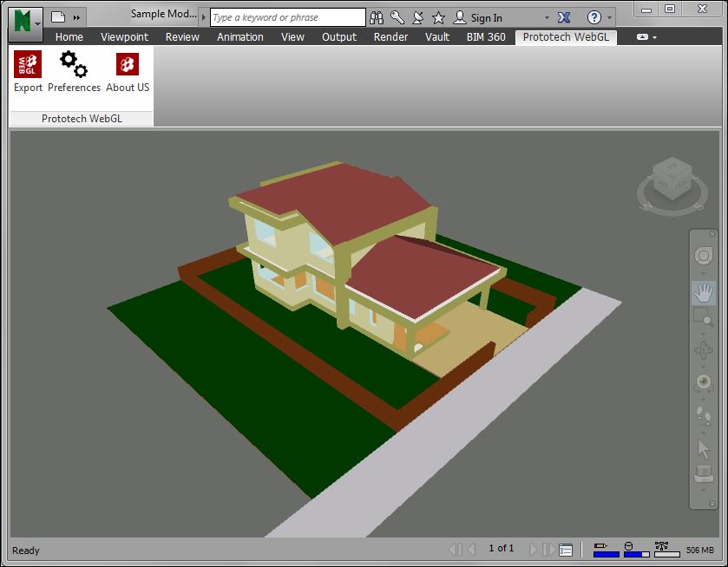Click the 3Dconnexion navigation bar tool
This screenshot has height=567, width=728.
(704, 473)
